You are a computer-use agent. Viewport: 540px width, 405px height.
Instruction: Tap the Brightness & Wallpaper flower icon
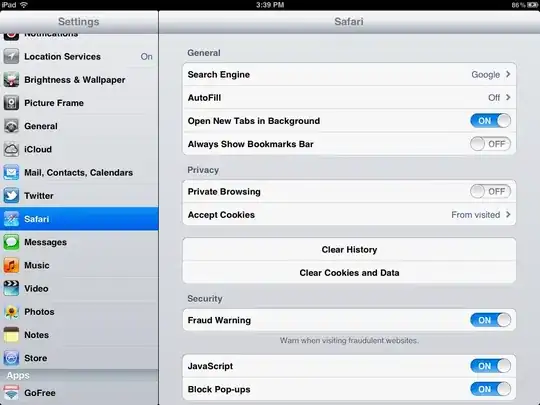(11, 80)
